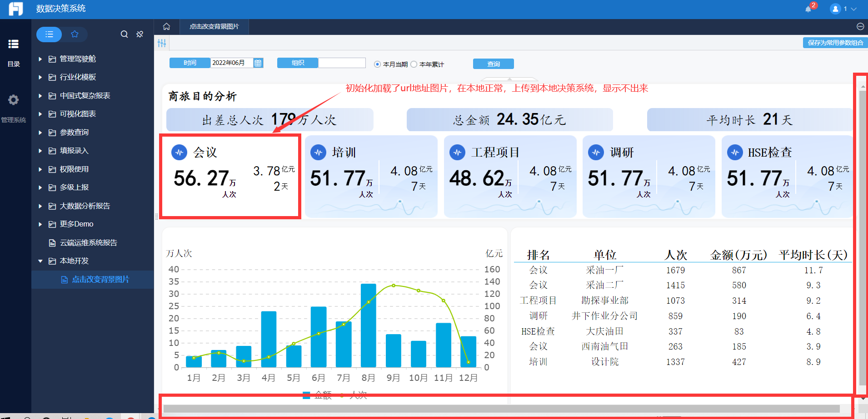Click the FineReport logo icon

15,9
